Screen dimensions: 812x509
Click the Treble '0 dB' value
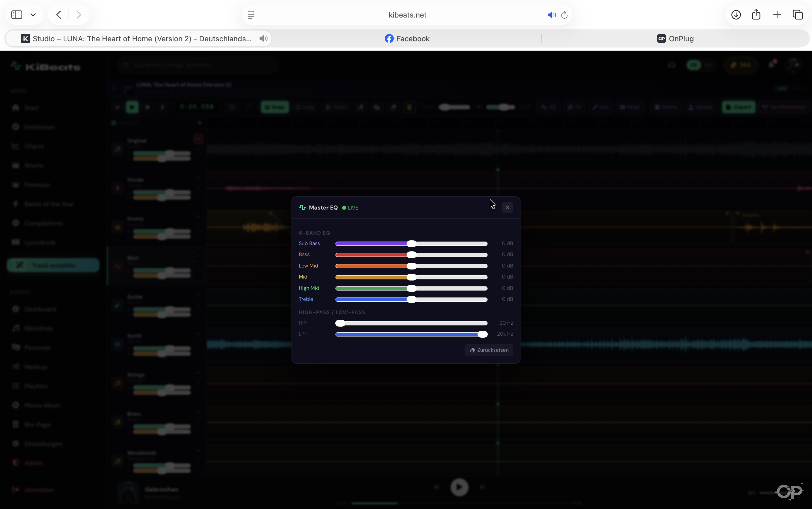point(507,299)
